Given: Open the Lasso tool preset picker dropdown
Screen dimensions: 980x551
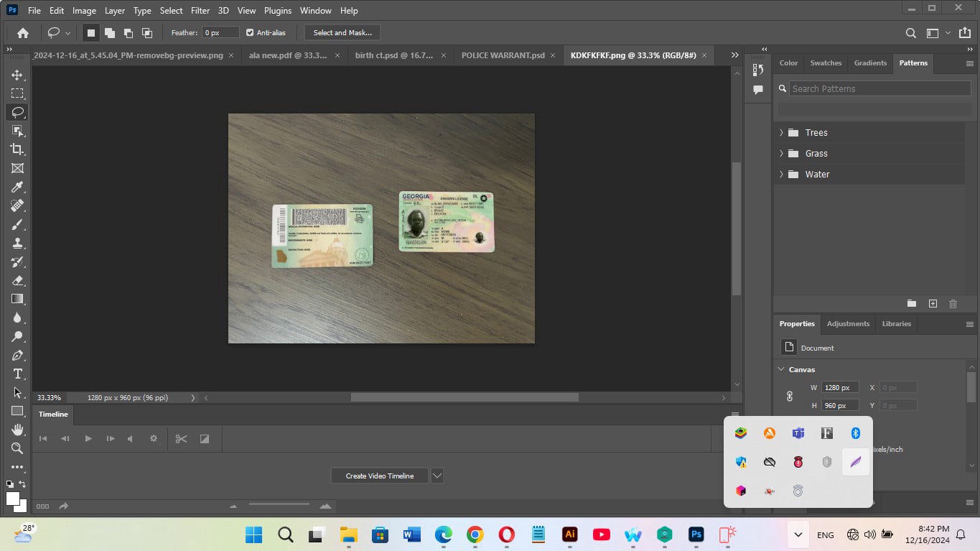Looking at the screenshot, I should coord(68,32).
